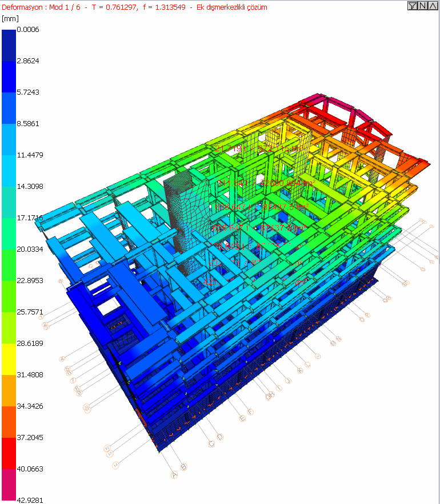
Task: Click grid axis bubble C
Action: pyautogui.click(x=211, y=444)
